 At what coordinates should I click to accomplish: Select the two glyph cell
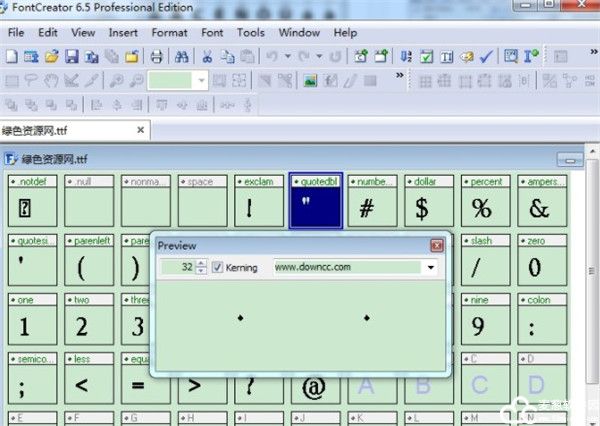(x=89, y=319)
